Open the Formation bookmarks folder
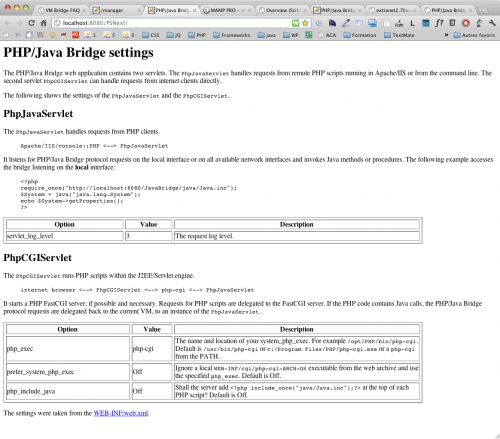500x439 pixels. (360, 35)
